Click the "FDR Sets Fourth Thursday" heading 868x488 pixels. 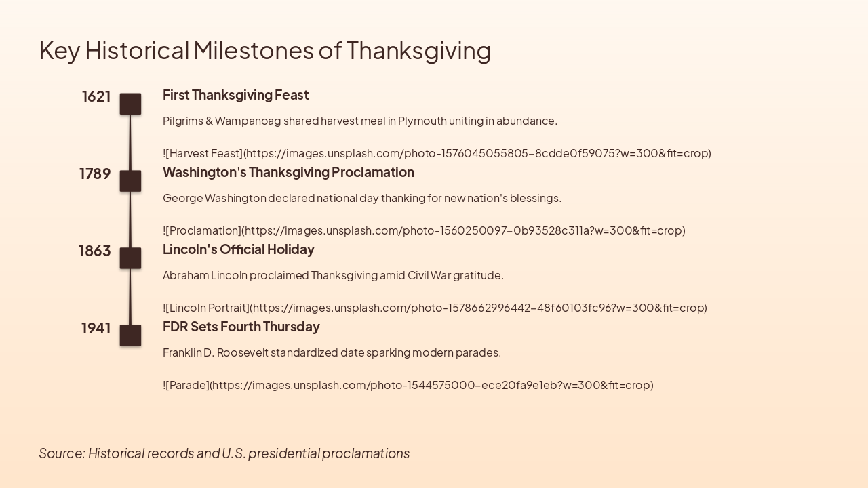[x=241, y=327]
